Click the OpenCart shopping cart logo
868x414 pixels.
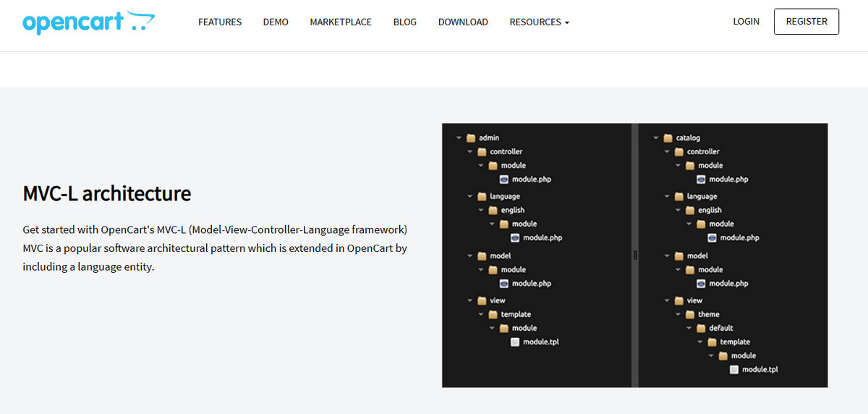pos(88,22)
